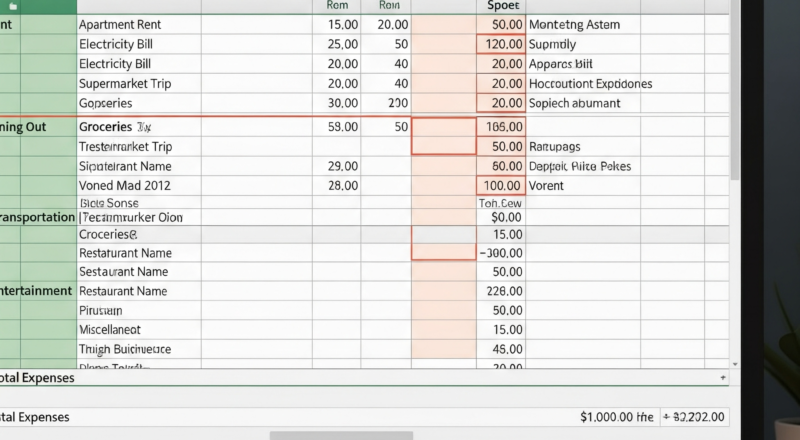This screenshot has height=440, width=800.
Task: Select the 105.00 amount cell
Action: pyautogui.click(x=501, y=127)
